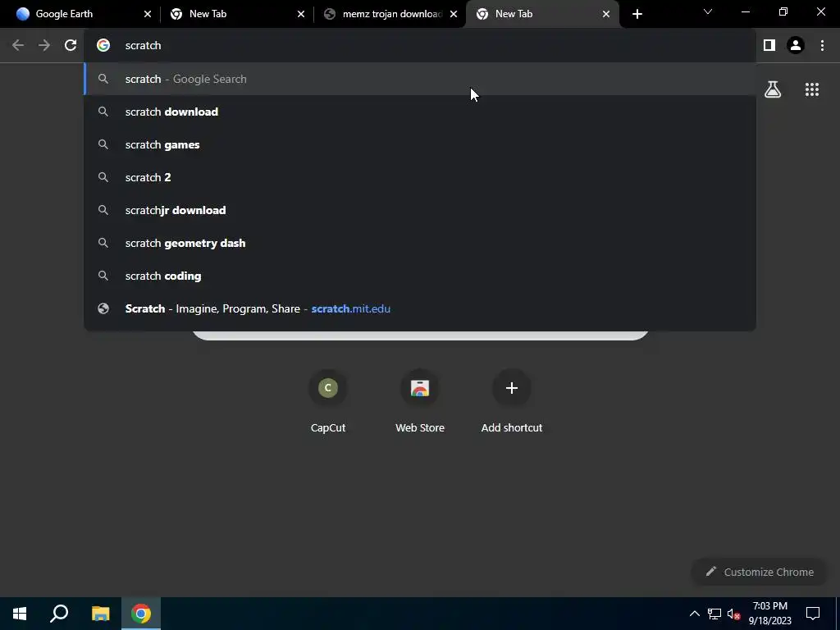Screen dimensions: 840x630
Task: Close the Google Earth tab
Action: (x=148, y=14)
